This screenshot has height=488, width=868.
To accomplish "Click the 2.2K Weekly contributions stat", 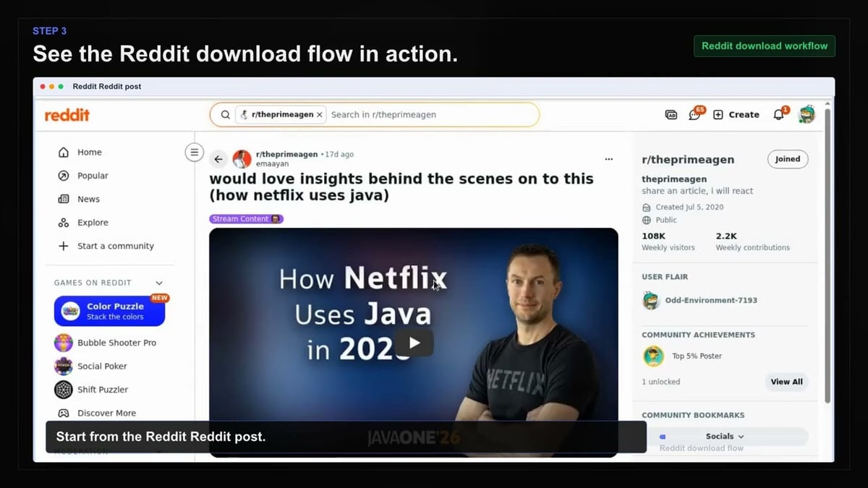I will pos(752,241).
